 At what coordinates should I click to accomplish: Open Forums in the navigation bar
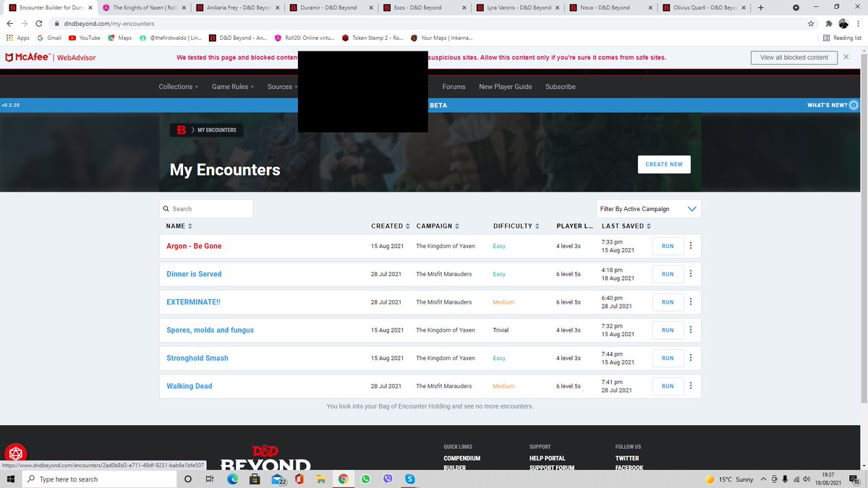454,87
